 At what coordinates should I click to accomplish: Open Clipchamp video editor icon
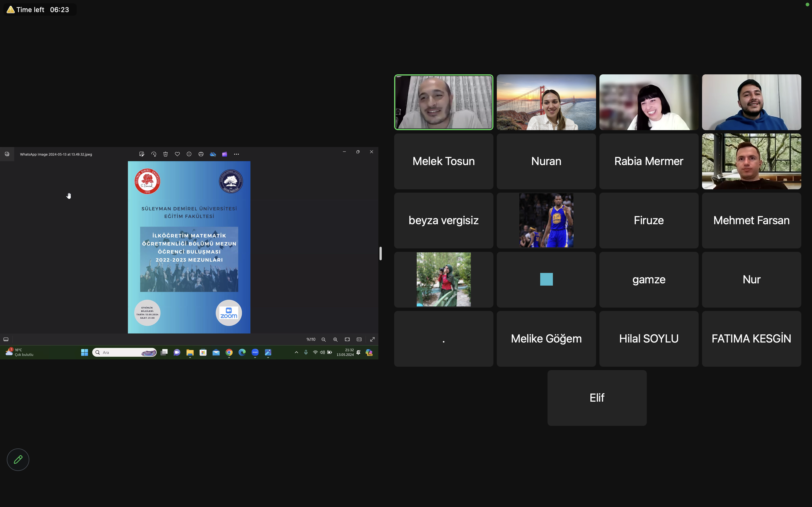224,154
